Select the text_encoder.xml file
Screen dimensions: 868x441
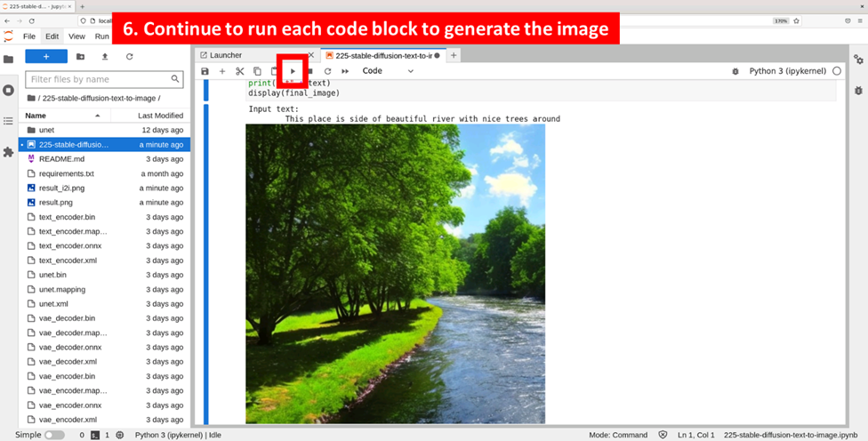click(x=105, y=260)
